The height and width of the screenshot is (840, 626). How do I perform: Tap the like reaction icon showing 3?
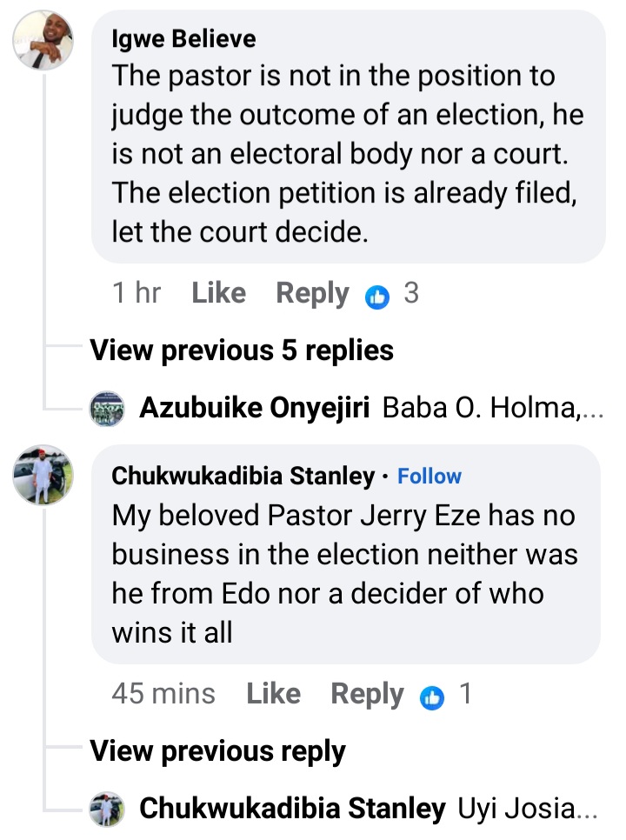pos(377,296)
